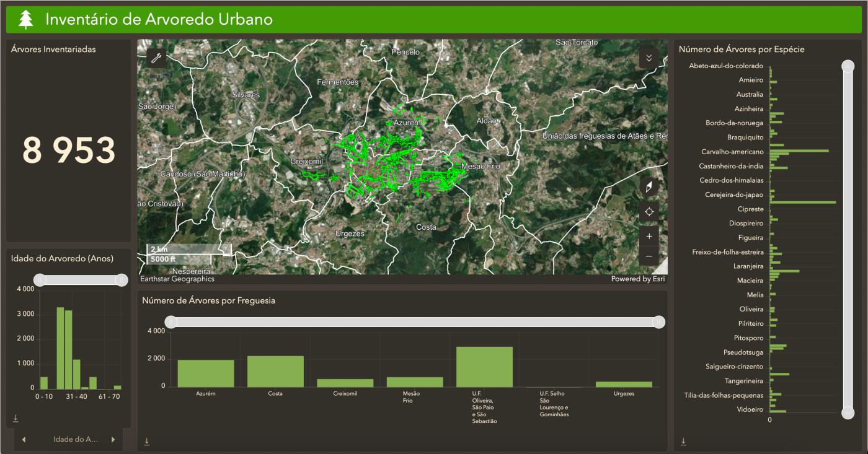The width and height of the screenshot is (868, 454).
Task: Select the Costa bar in Freguesia chart
Action: 275,371
